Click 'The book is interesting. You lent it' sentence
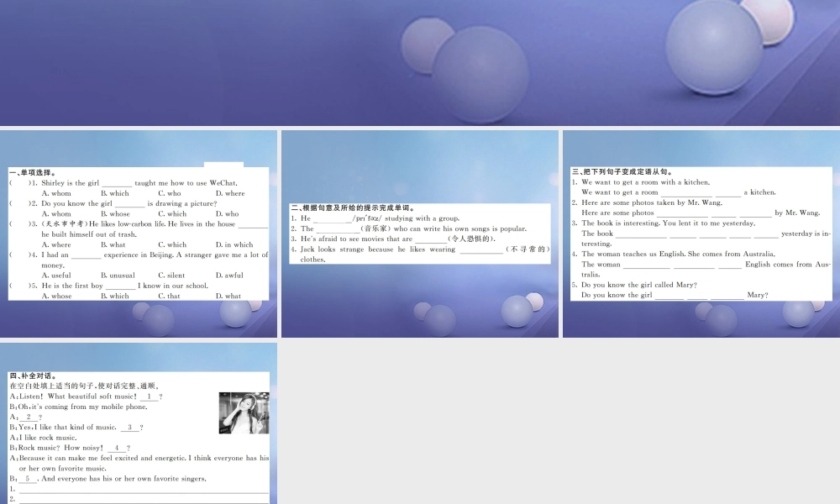The height and width of the screenshot is (504, 840). pos(668,223)
